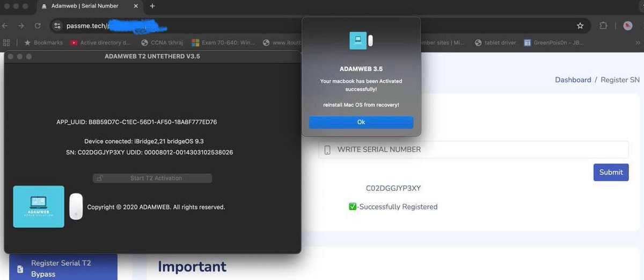Screen dimensions: 644x280
Task: Click the APP_UUID text line
Action: click(137, 122)
